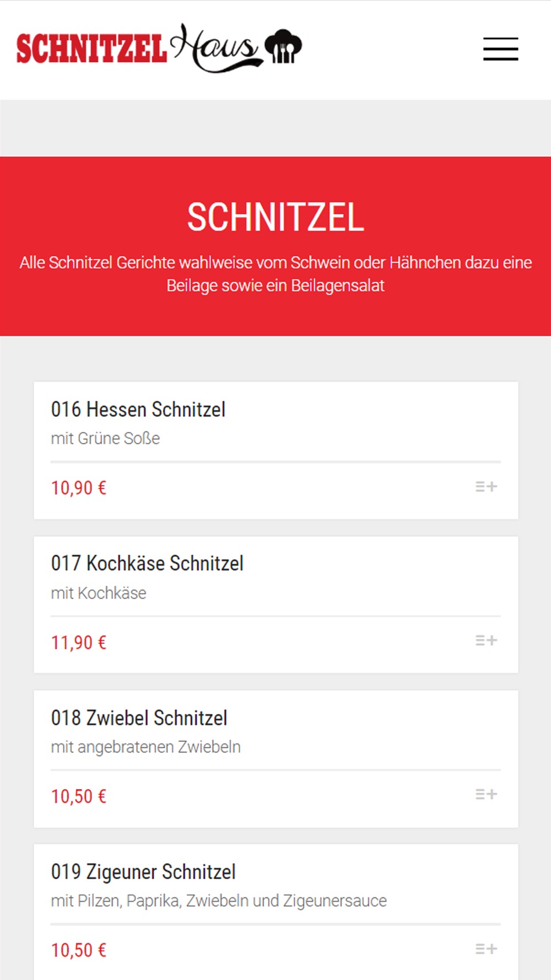The width and height of the screenshot is (551, 980).
Task: Click the Zigeuner Schnitzel 10,50 € price
Action: [79, 950]
